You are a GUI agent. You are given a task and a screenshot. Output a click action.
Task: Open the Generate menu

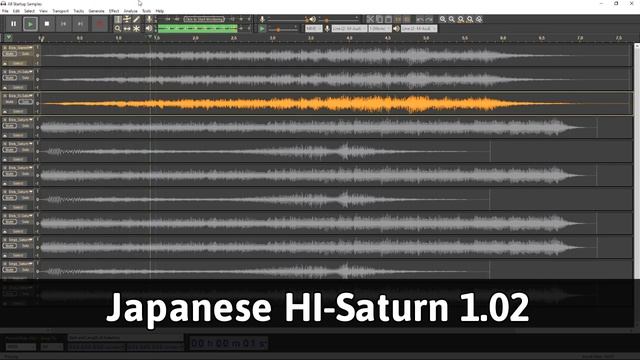click(x=96, y=11)
